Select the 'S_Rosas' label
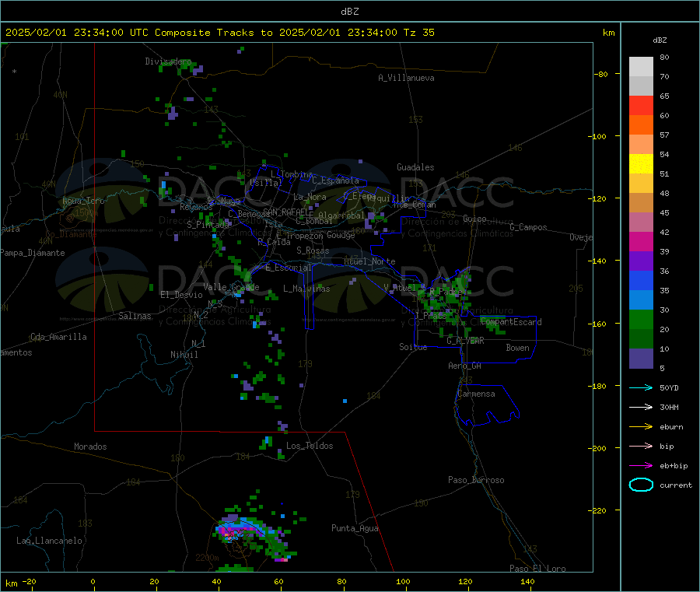 pos(313,250)
